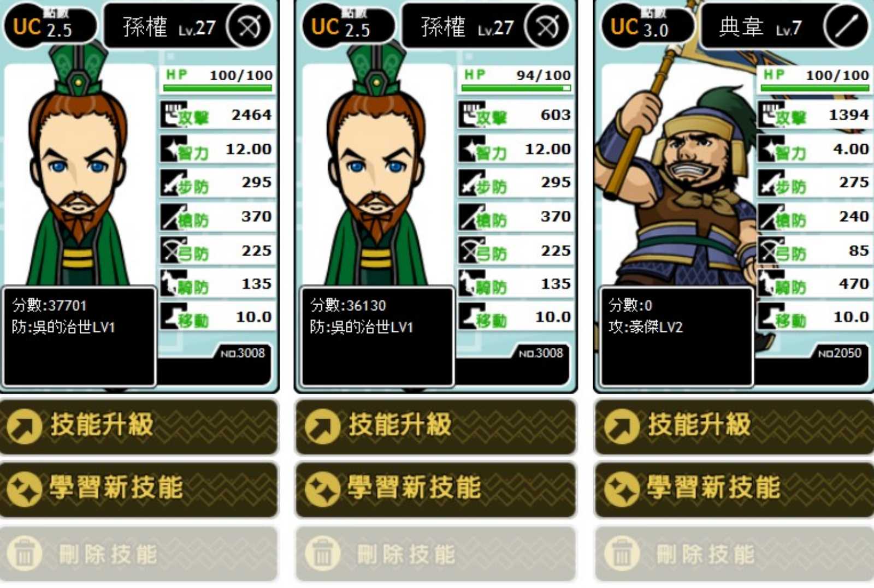
Task: Click 刪除技能 trash button under 典韋 card
Action: tap(734, 554)
